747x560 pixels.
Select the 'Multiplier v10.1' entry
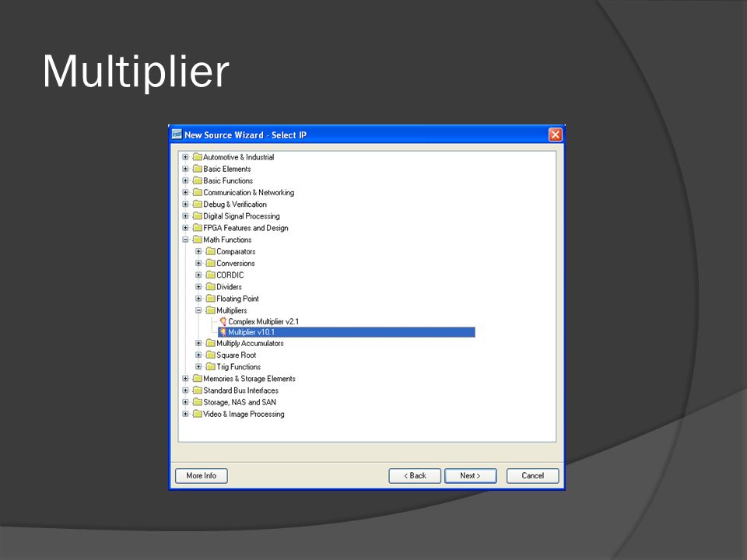[x=347, y=332]
